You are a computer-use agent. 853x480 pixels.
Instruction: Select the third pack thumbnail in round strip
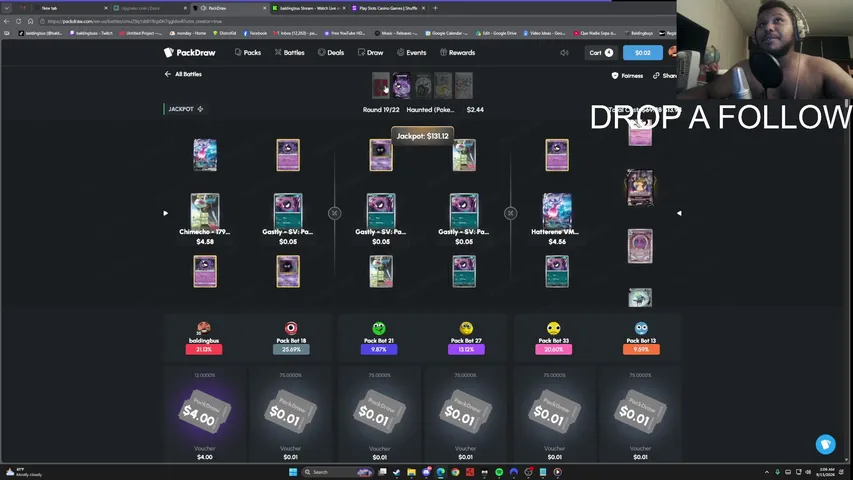[423, 85]
